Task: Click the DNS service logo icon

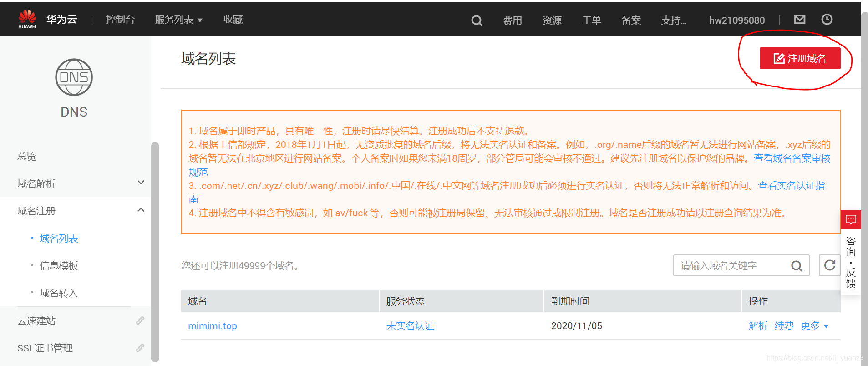Action: coord(74,77)
